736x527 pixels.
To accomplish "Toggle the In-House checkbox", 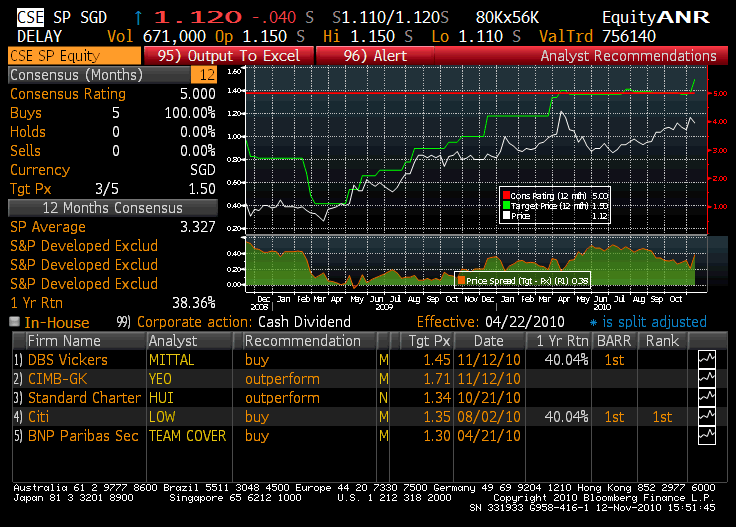I will tap(15, 321).
